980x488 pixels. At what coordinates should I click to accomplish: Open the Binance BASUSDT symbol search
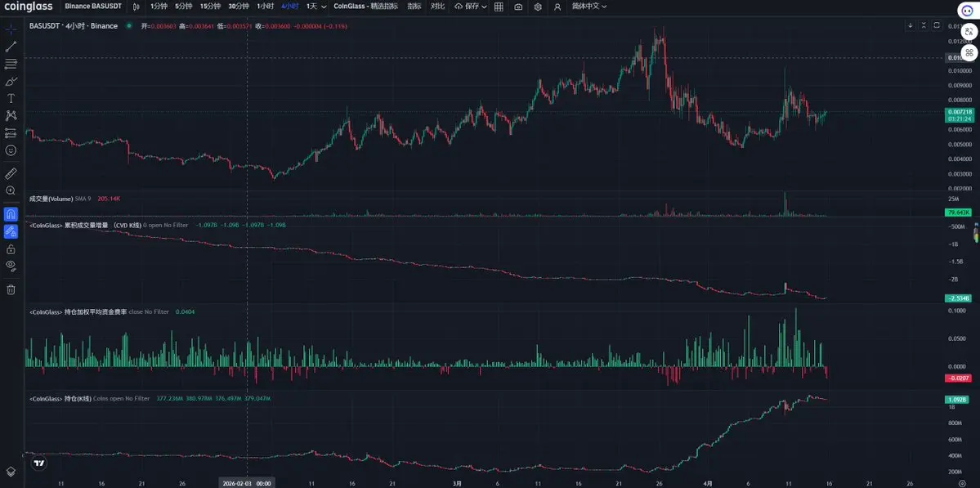point(93,7)
